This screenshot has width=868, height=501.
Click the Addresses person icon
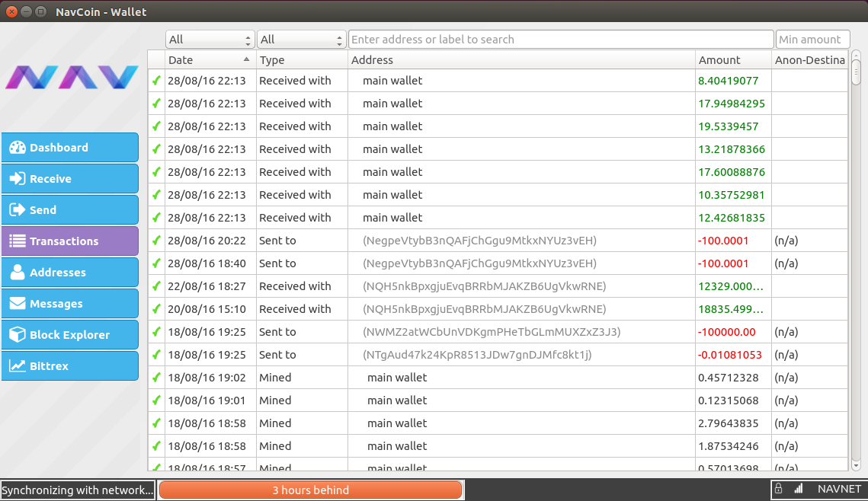click(x=18, y=272)
